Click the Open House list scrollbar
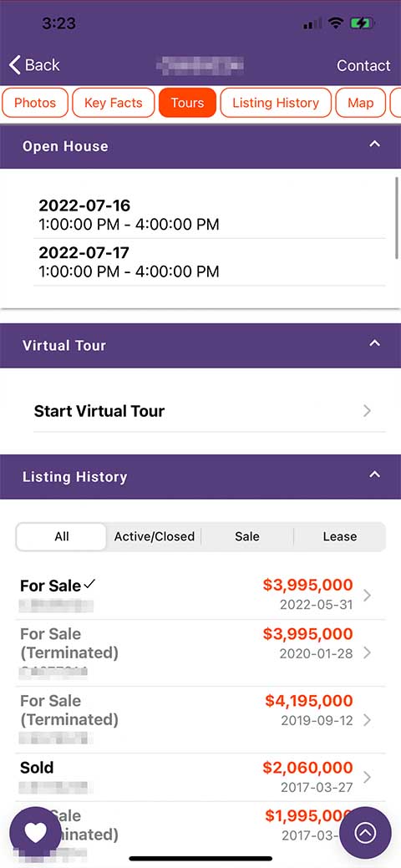Screen dimensions: 401x868 pyautogui.click(x=397, y=217)
